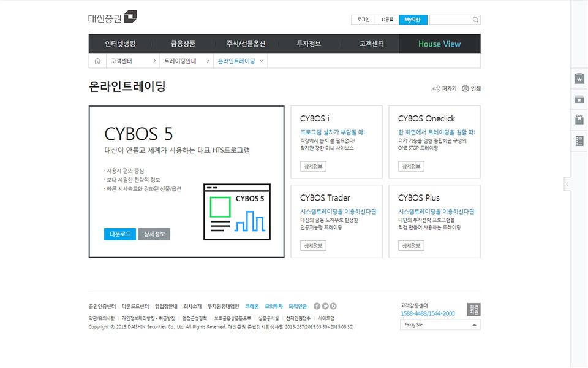Screen dimensions: 588x368
Task: Click 상세정보 under CYBOS Trader
Action: click(x=313, y=246)
